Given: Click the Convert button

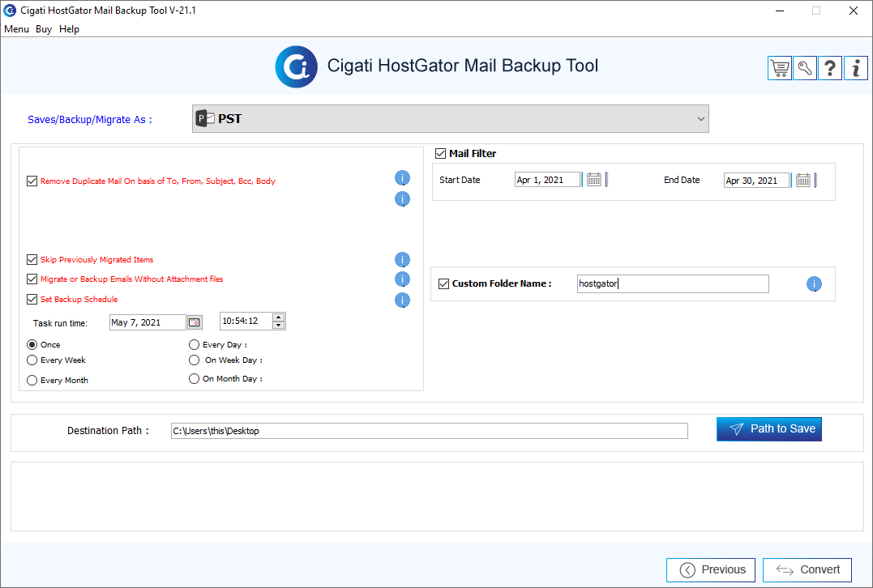Looking at the screenshot, I should (807, 569).
